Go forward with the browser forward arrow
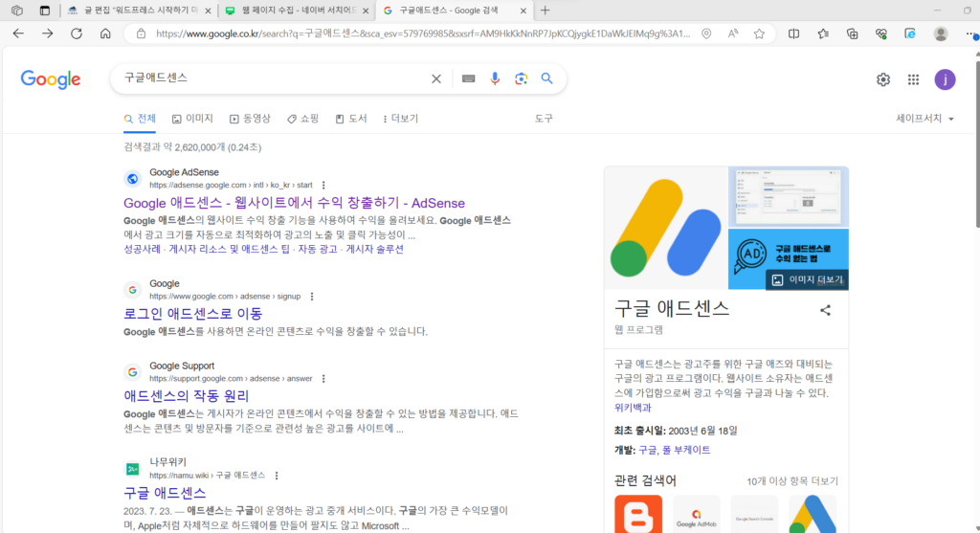The height and width of the screenshot is (533, 980). pyautogui.click(x=48, y=33)
